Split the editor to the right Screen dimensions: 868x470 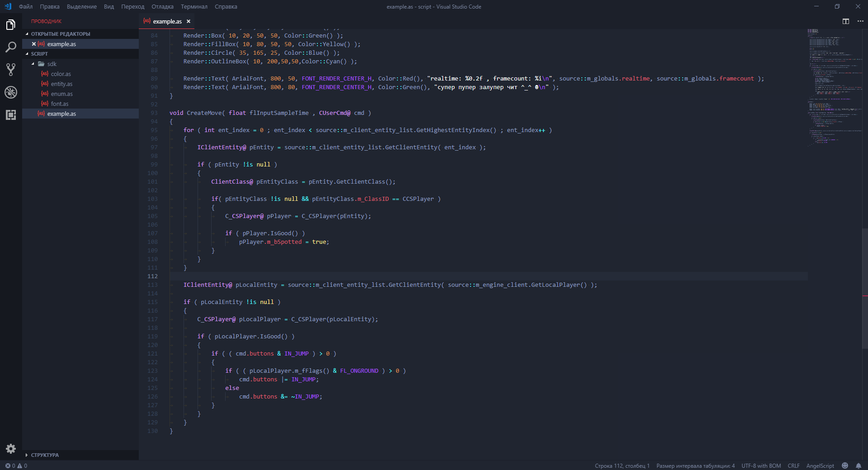(846, 21)
